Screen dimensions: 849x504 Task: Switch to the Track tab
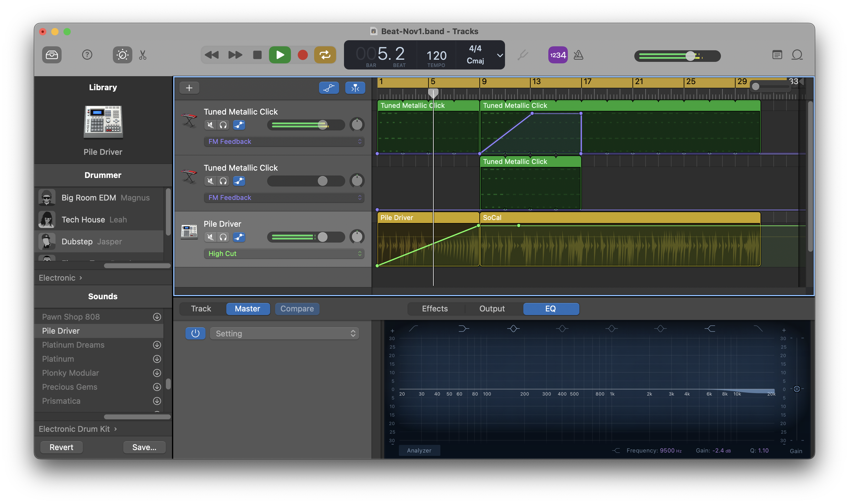[201, 309]
